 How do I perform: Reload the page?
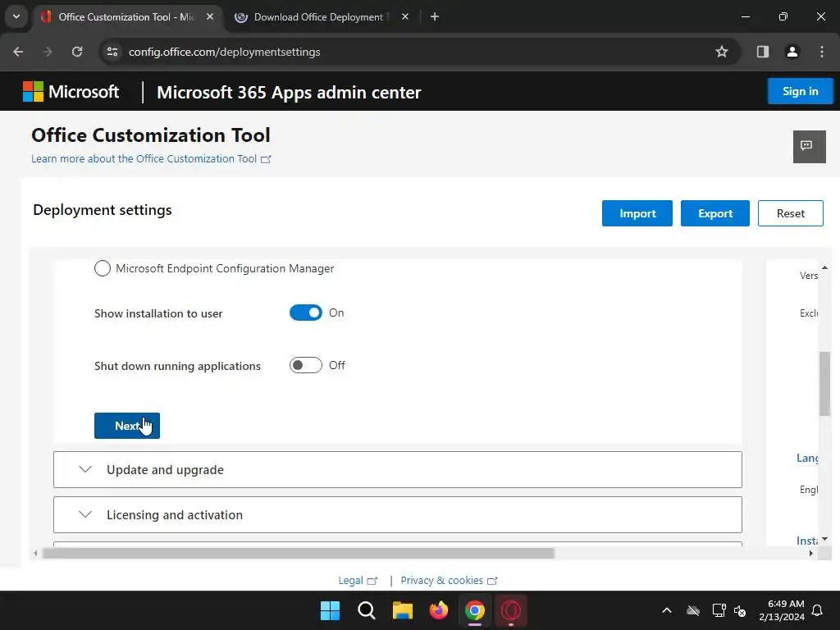77,52
